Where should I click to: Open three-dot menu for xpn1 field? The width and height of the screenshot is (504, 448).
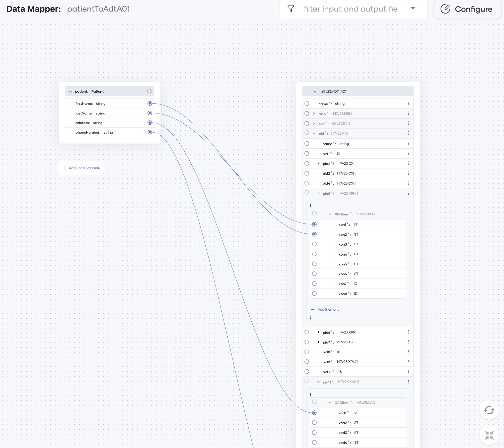click(401, 224)
